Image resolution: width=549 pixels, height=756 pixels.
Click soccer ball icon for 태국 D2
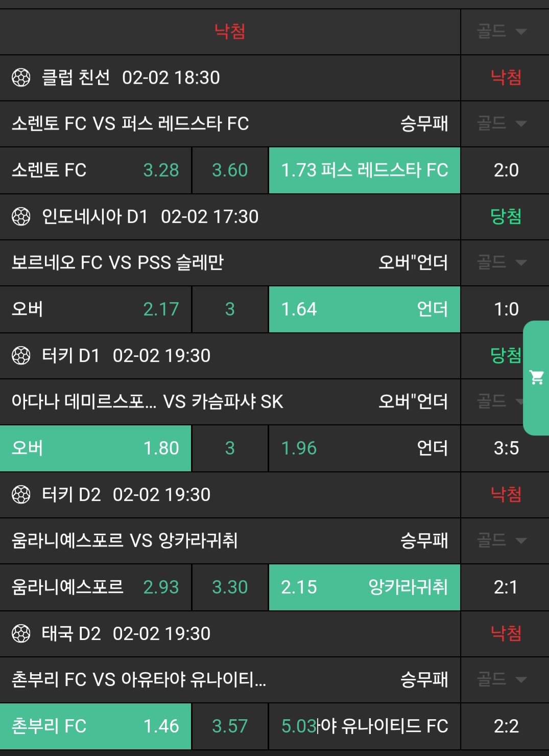[x=21, y=634]
